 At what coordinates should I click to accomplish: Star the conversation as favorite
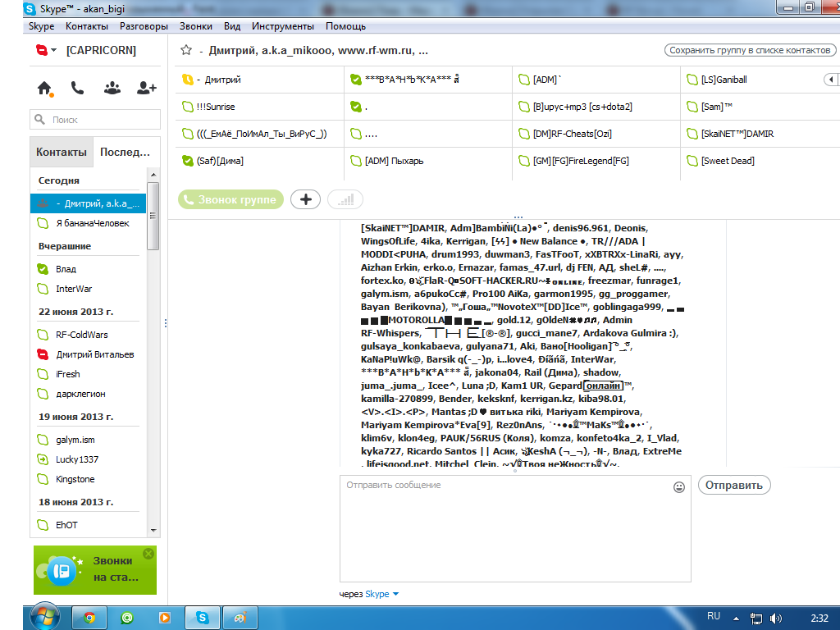[x=186, y=50]
